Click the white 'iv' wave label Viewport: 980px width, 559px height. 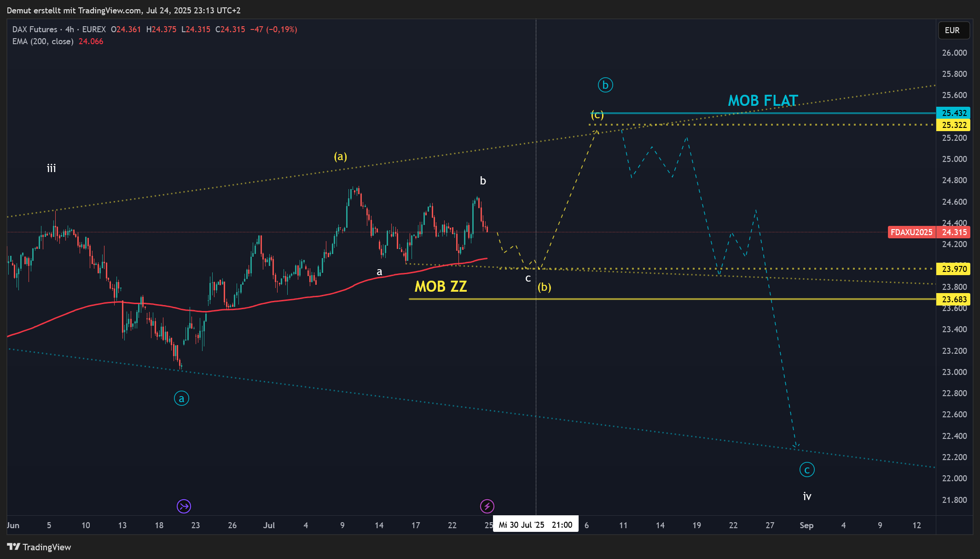click(807, 496)
